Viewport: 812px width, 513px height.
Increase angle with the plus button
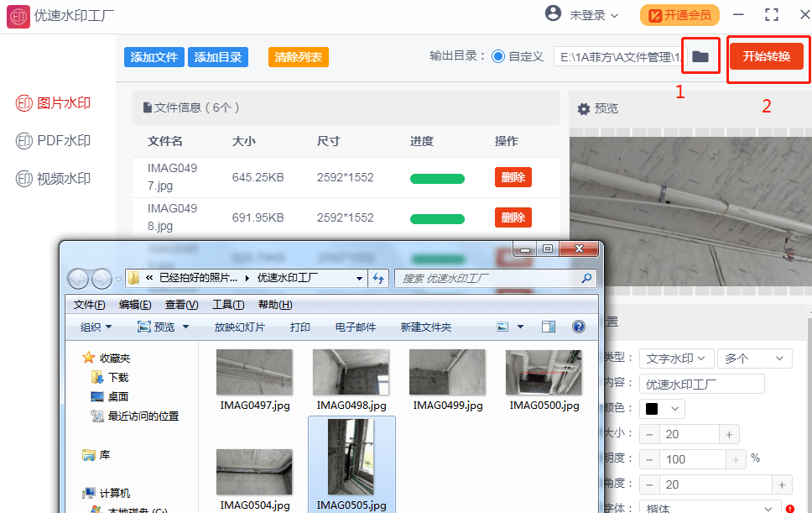[782, 484]
